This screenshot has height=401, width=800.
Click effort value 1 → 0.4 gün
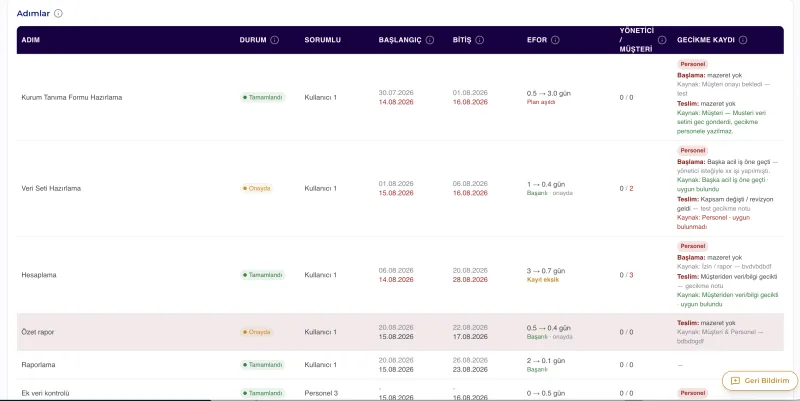(x=545, y=184)
